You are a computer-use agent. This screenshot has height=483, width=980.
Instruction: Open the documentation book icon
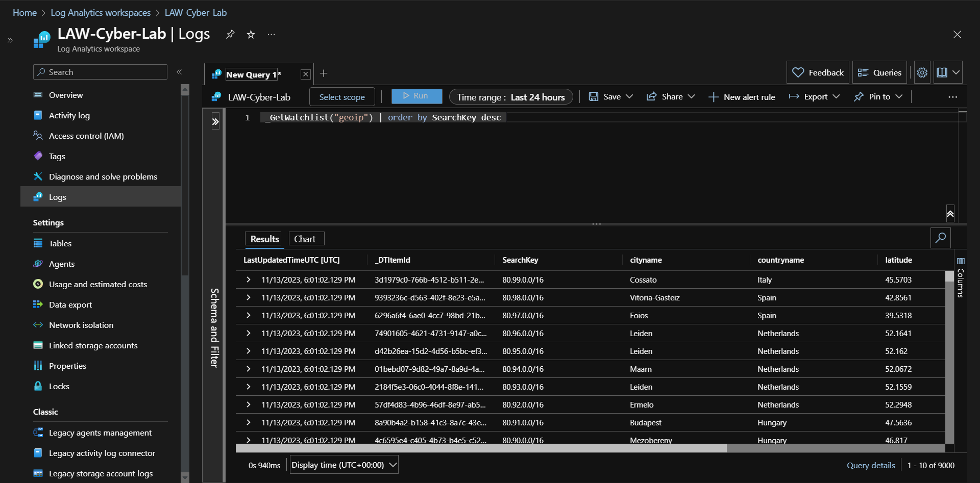pyautogui.click(x=942, y=72)
